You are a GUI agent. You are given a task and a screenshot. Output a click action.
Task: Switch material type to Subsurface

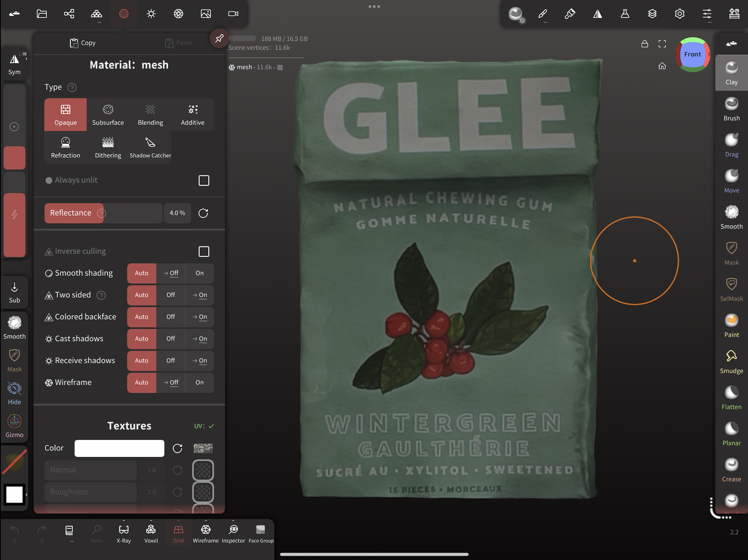(x=108, y=114)
